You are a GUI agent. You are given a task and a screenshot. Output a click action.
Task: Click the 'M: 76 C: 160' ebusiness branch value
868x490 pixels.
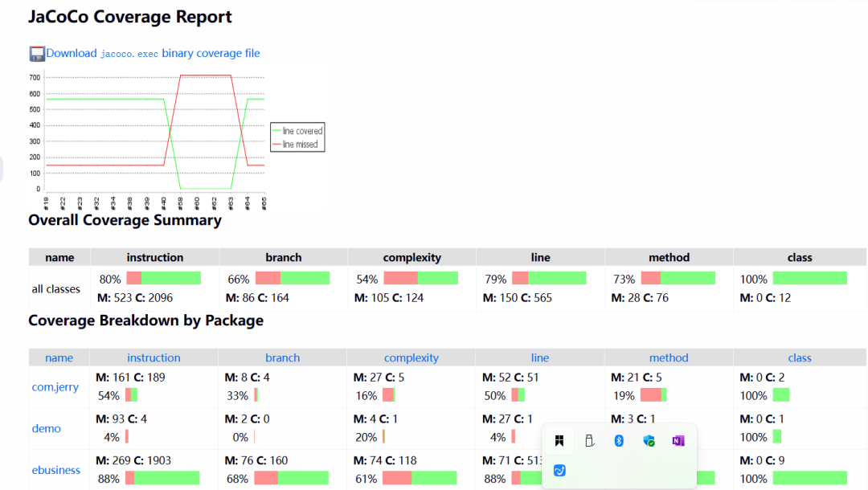coord(256,460)
